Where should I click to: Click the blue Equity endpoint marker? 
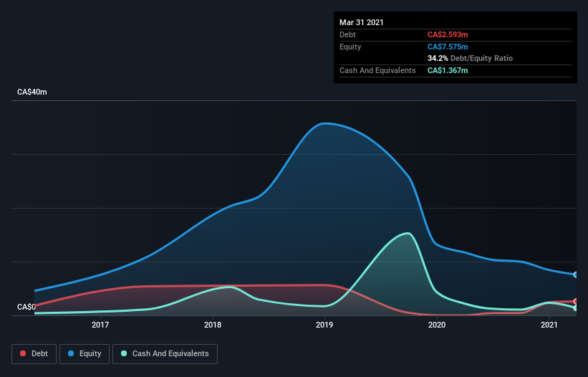(x=576, y=275)
